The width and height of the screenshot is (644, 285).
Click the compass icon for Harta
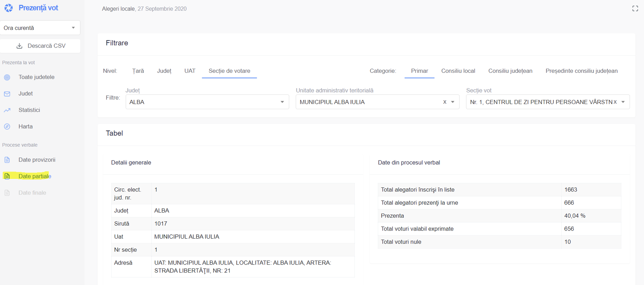coord(7,127)
